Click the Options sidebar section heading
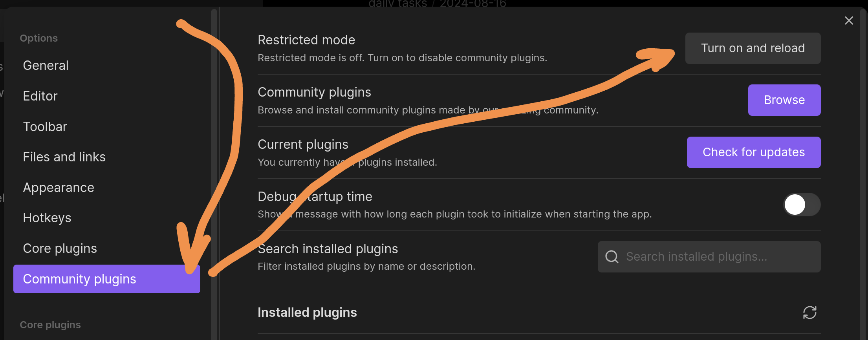Viewport: 868px width, 340px height. (39, 38)
